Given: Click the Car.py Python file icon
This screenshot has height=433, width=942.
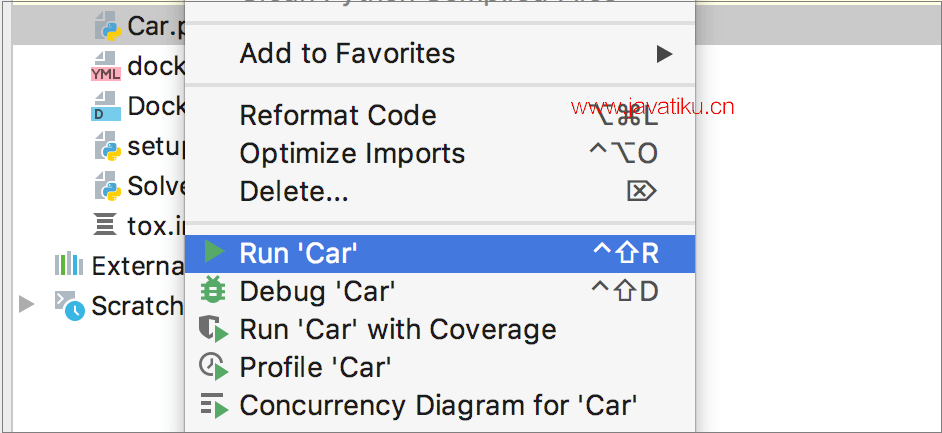Looking at the screenshot, I should 108,26.
